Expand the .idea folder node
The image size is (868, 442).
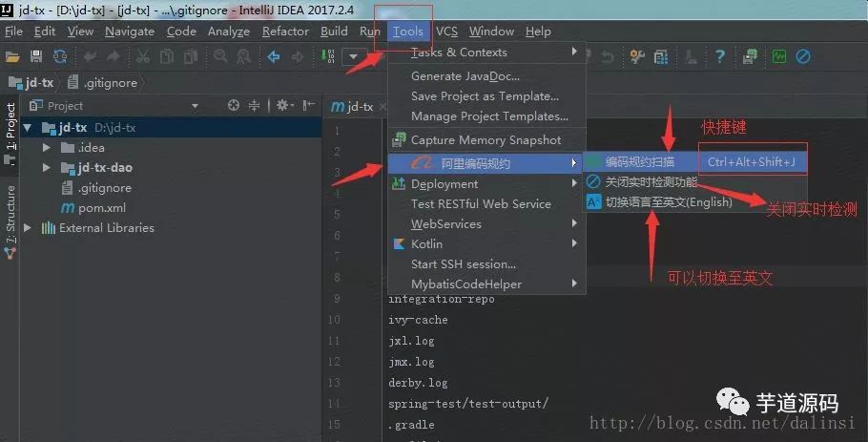pyautogui.click(x=47, y=148)
